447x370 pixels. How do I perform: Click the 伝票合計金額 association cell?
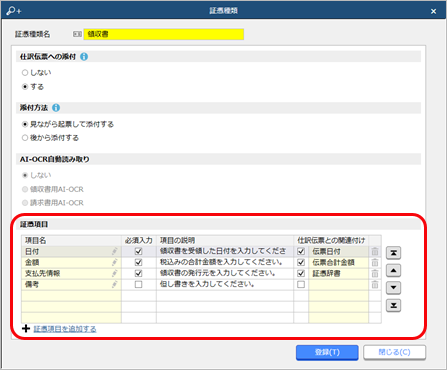[338, 262]
